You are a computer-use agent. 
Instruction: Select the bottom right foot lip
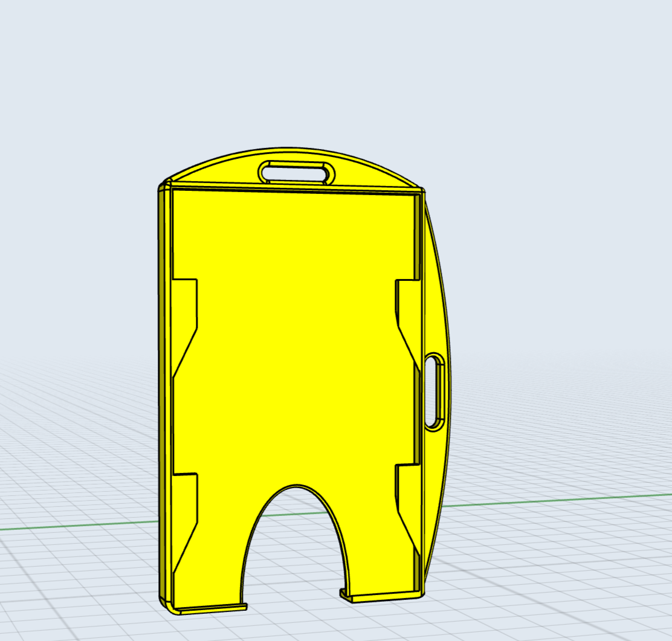point(384,597)
